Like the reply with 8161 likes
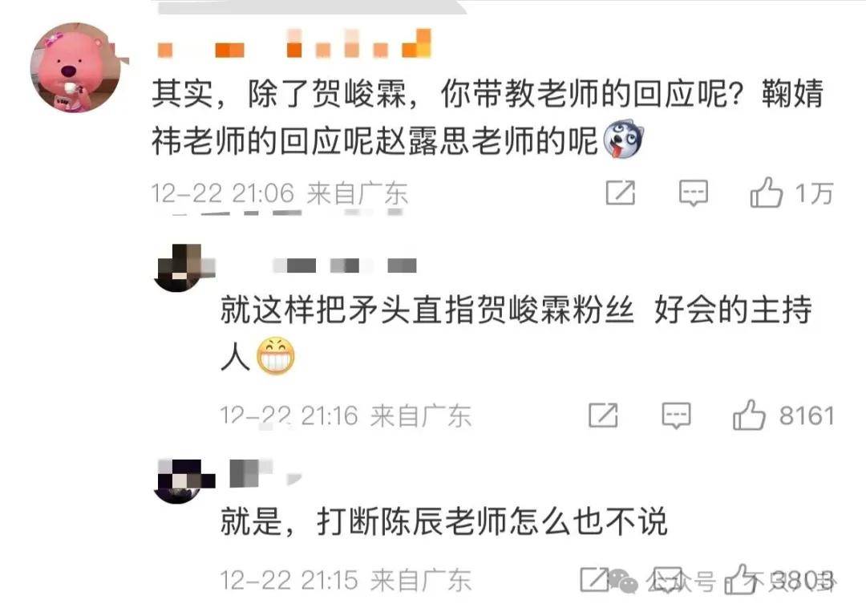The width and height of the screenshot is (866, 616). point(749,415)
